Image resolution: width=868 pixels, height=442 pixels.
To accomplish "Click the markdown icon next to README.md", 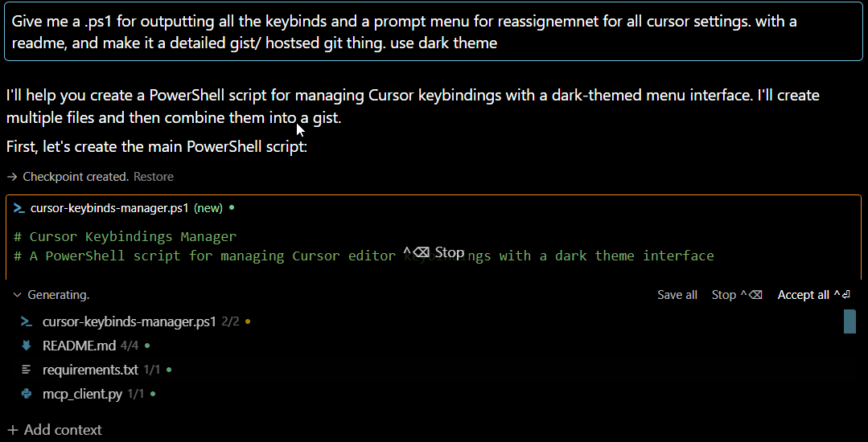I will coord(27,346).
